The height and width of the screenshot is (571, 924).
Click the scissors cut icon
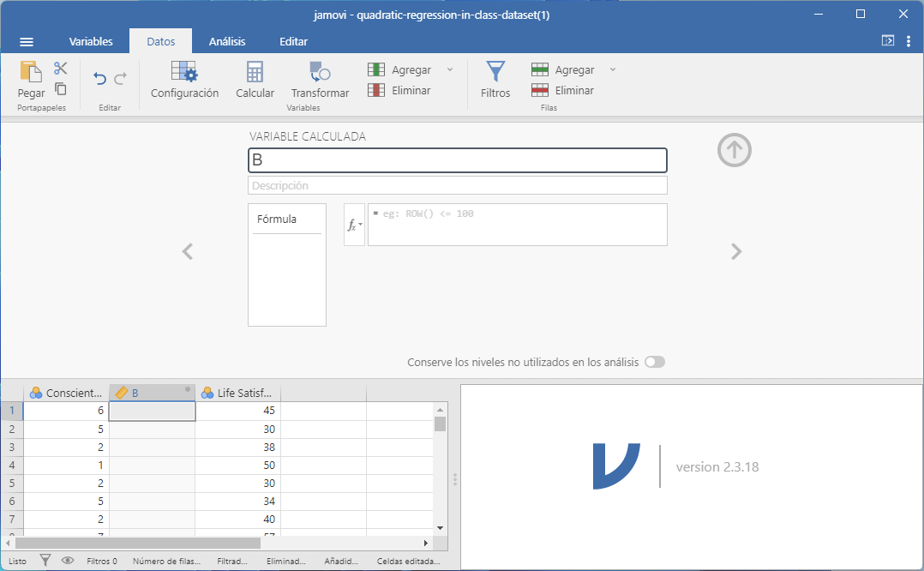[60, 69]
